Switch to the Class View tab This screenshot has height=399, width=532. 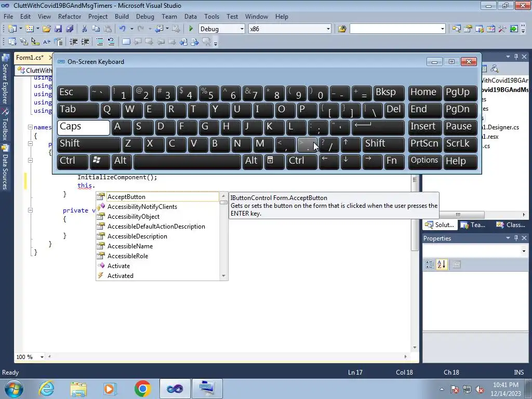(511, 225)
